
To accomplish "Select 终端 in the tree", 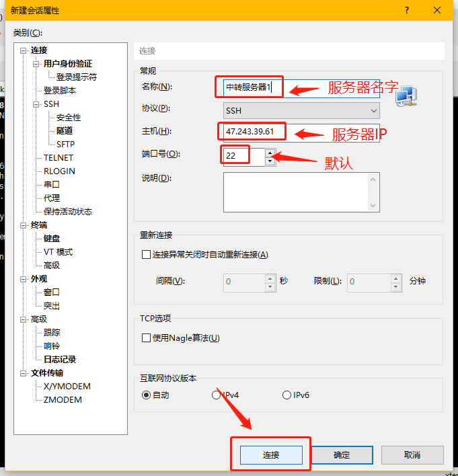I will tap(39, 225).
